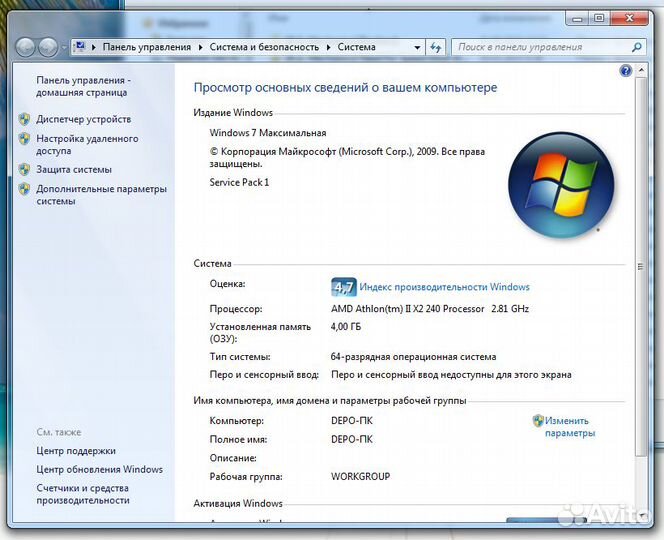Click the shield icon beside Изменить параметры
This screenshot has height=540, width=664.
538,421
